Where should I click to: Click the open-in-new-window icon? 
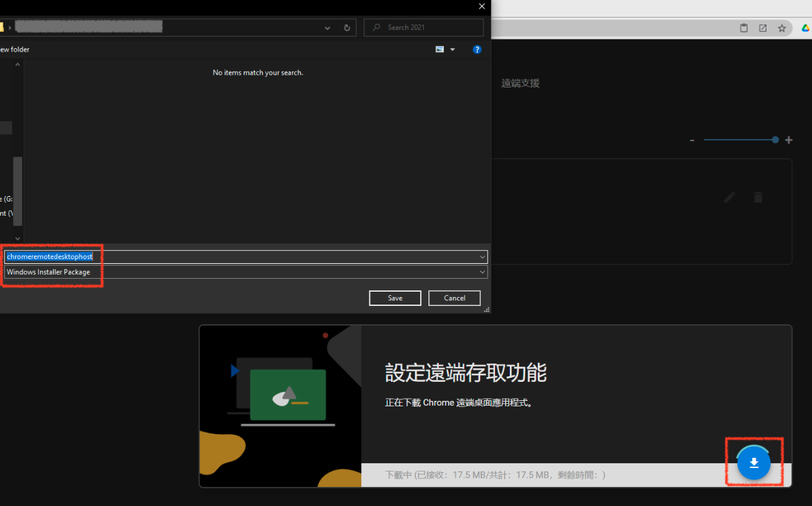762,28
